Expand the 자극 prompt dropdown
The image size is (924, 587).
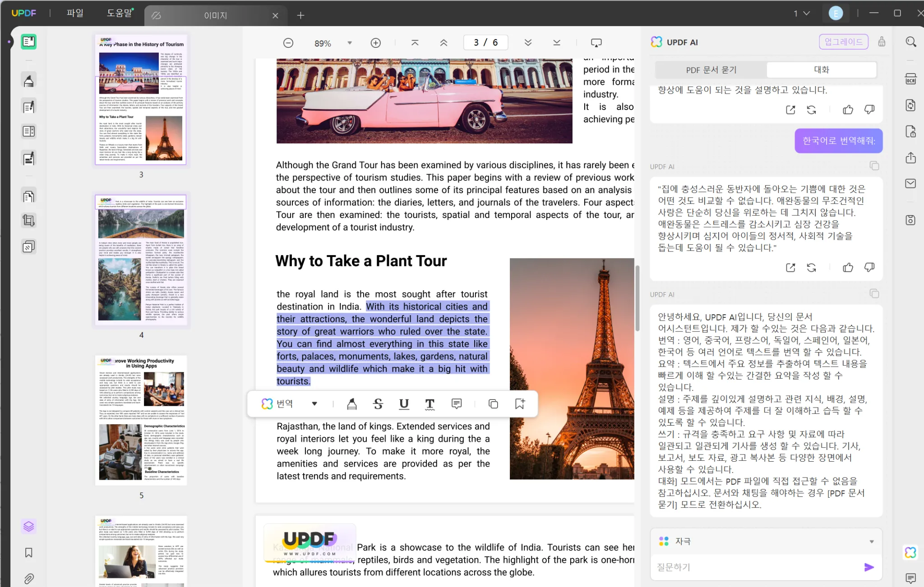[872, 541]
